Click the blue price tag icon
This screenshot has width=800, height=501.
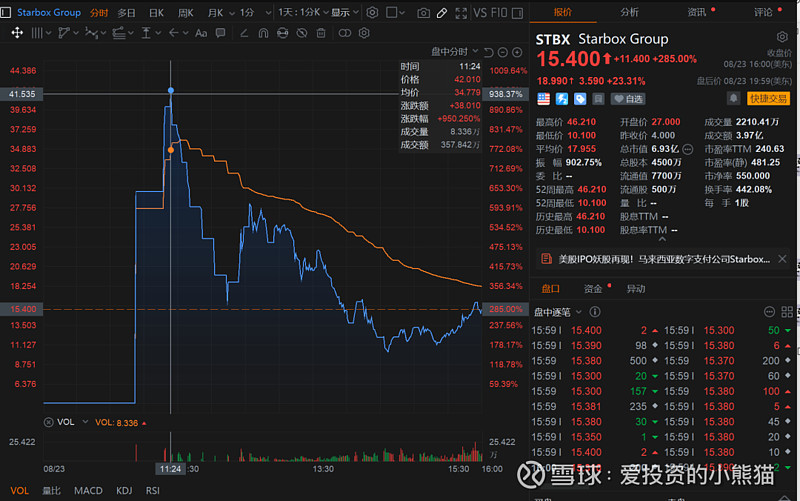click(x=580, y=99)
